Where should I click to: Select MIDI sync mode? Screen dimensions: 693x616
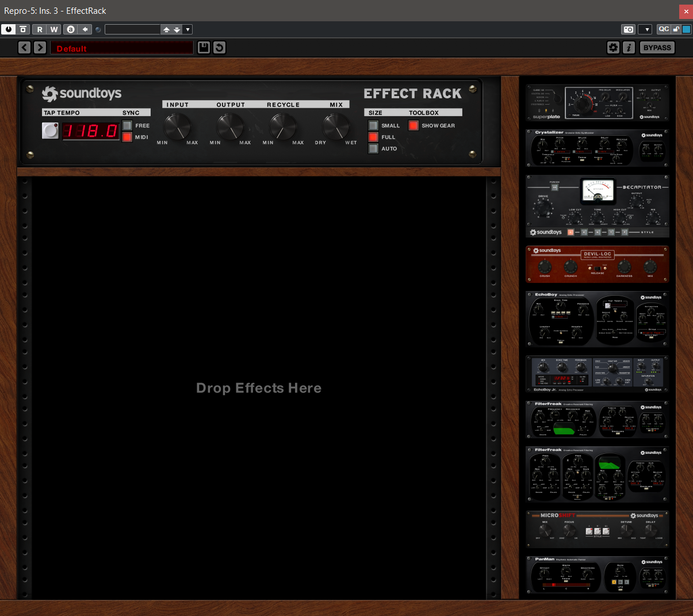(x=127, y=137)
